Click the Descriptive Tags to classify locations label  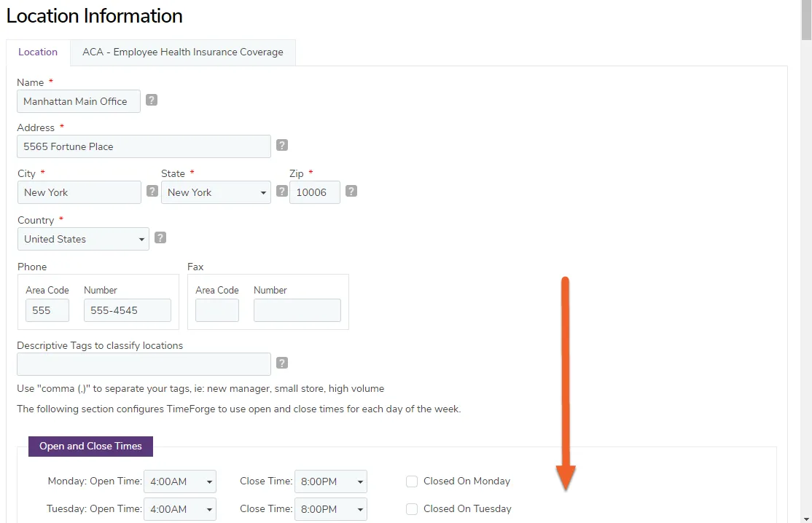coord(100,345)
